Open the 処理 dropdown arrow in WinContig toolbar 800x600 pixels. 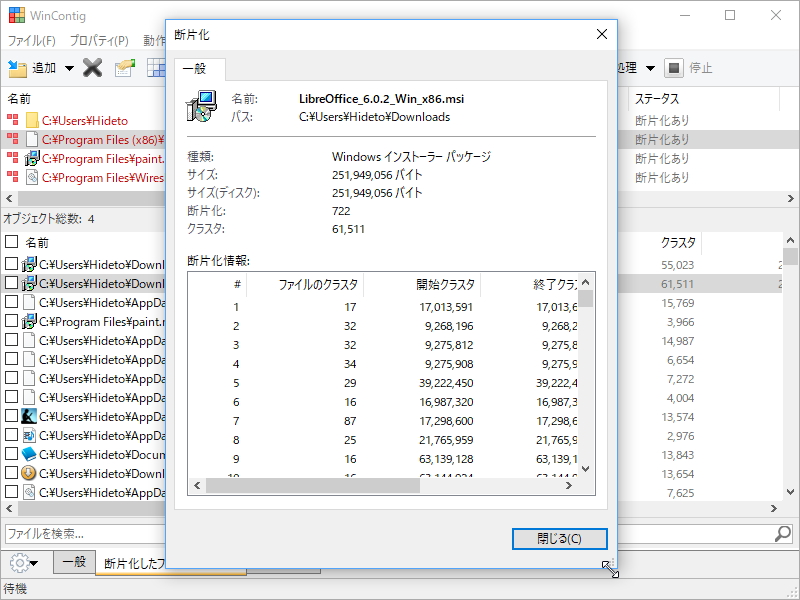pos(651,68)
